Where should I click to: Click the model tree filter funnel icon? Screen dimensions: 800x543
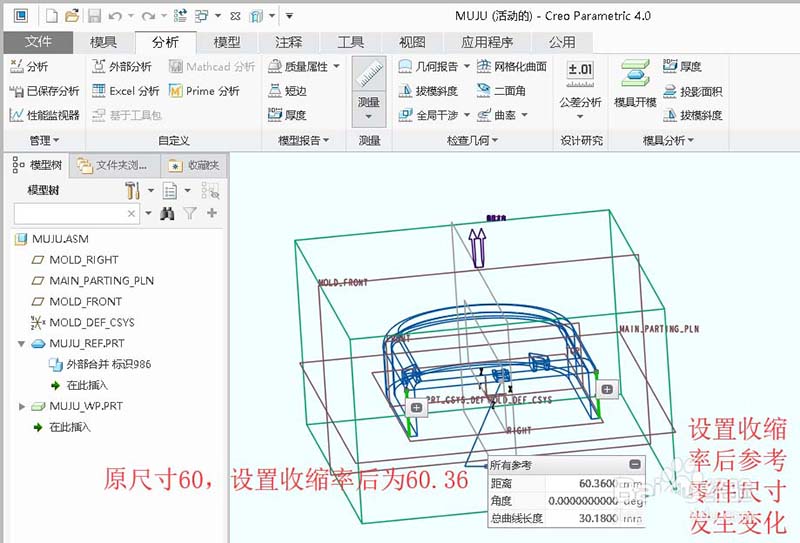point(190,213)
